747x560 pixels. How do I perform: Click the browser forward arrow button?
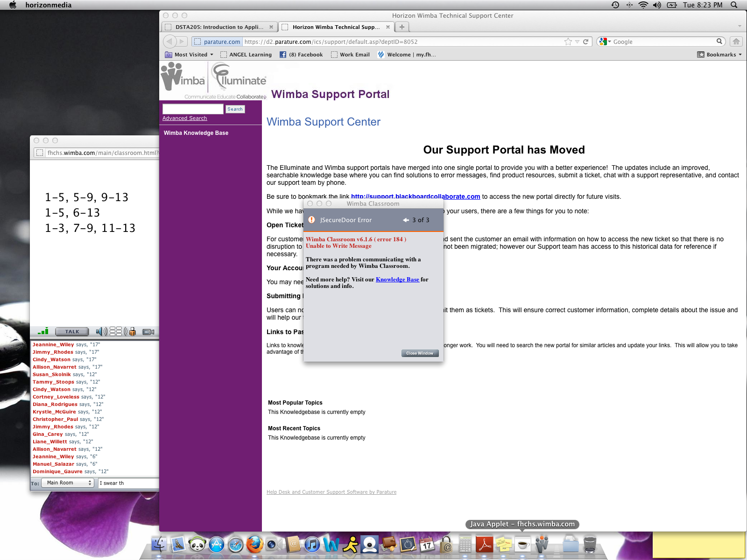click(183, 42)
